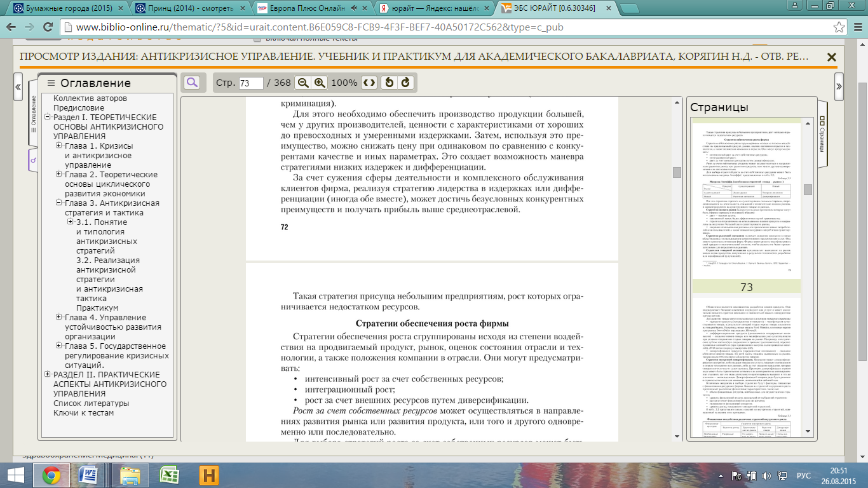The image size is (868, 488).
Task: Zoom out of the page view
Action: (x=303, y=83)
